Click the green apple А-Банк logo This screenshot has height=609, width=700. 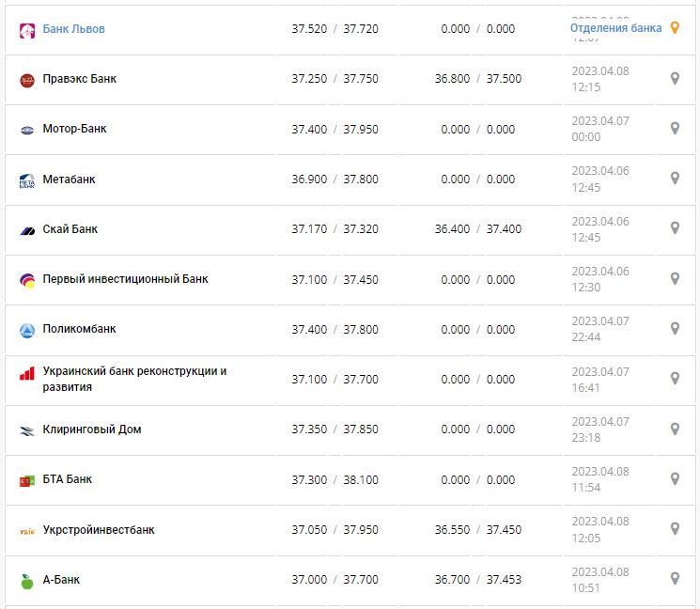[x=27, y=581]
